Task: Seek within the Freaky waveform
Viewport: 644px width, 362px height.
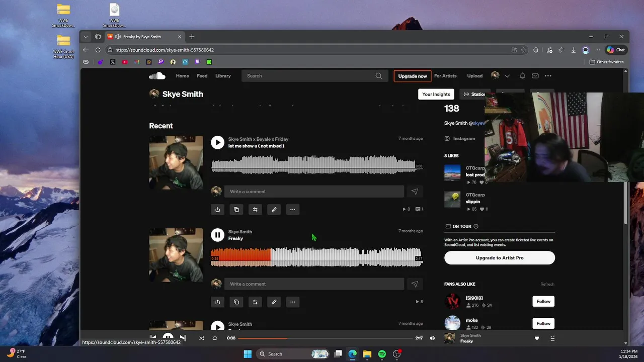Action: (316, 256)
